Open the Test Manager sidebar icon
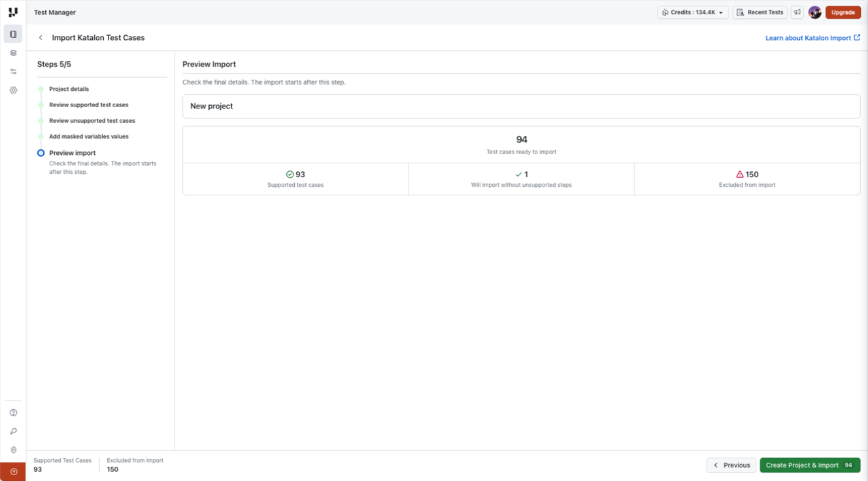 tap(13, 34)
